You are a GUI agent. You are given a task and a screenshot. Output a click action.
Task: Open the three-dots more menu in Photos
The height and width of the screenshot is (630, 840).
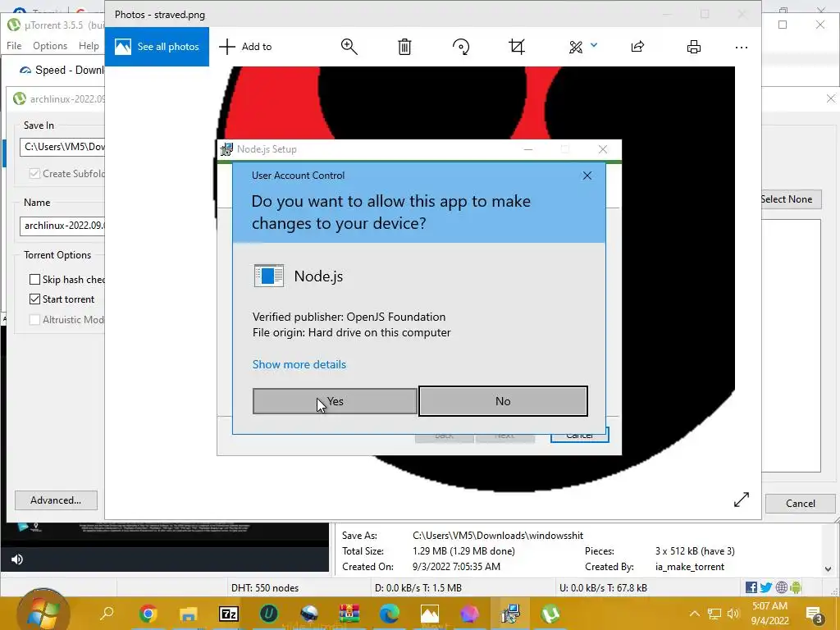pos(742,48)
